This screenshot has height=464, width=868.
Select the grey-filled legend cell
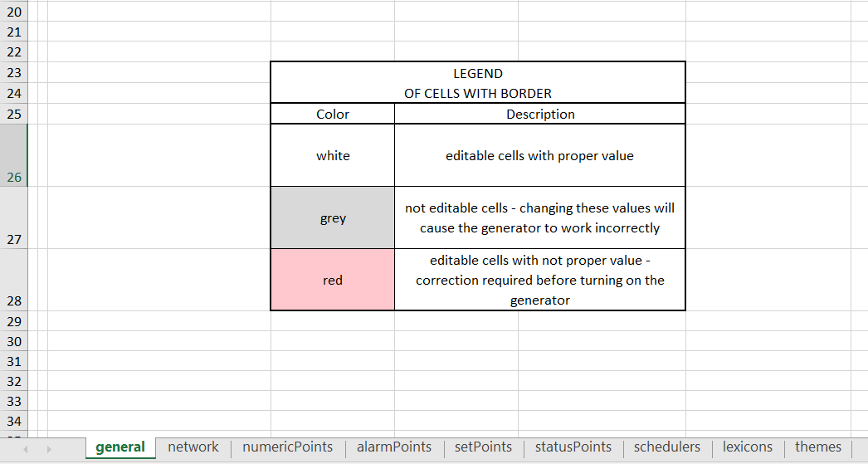coord(333,218)
